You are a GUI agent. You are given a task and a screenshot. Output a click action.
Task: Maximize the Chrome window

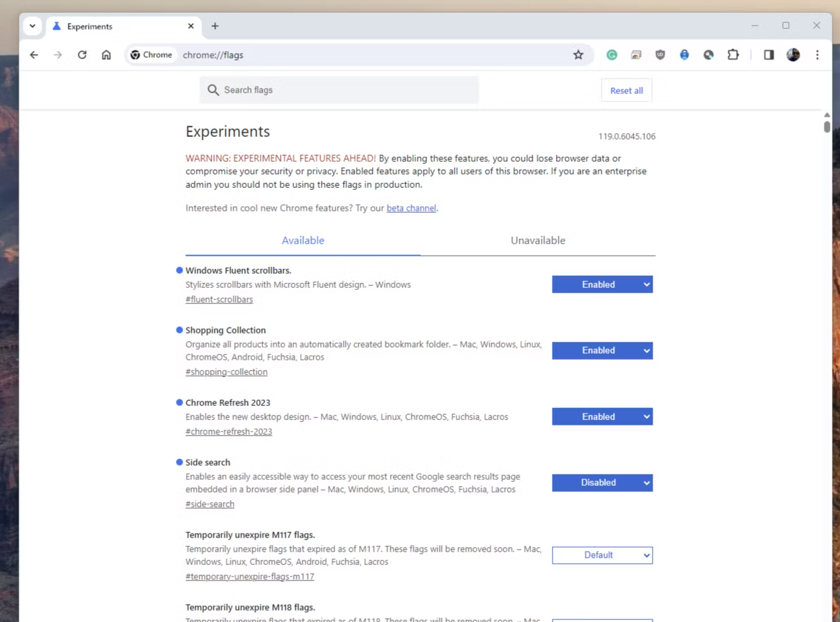[x=786, y=25]
